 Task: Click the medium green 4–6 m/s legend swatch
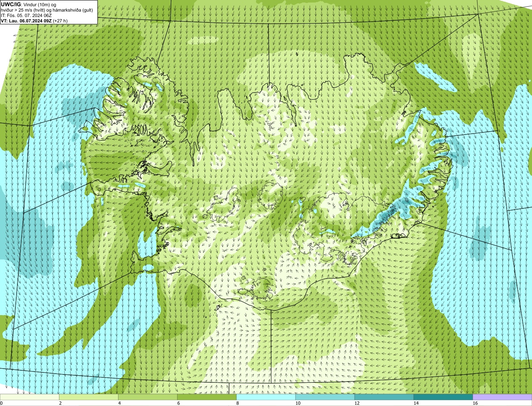click(x=148, y=397)
